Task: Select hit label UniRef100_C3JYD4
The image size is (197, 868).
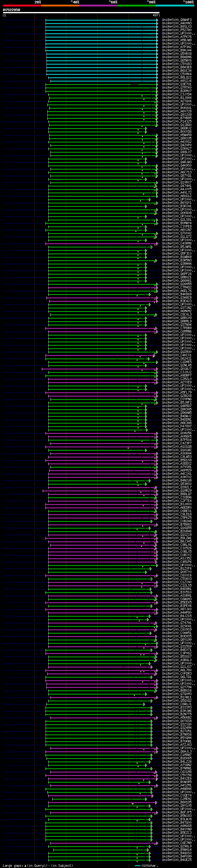Action: pyautogui.click(x=177, y=94)
